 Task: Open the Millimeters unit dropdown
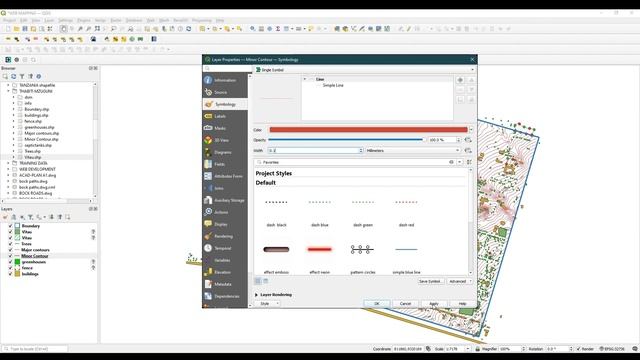[413, 151]
